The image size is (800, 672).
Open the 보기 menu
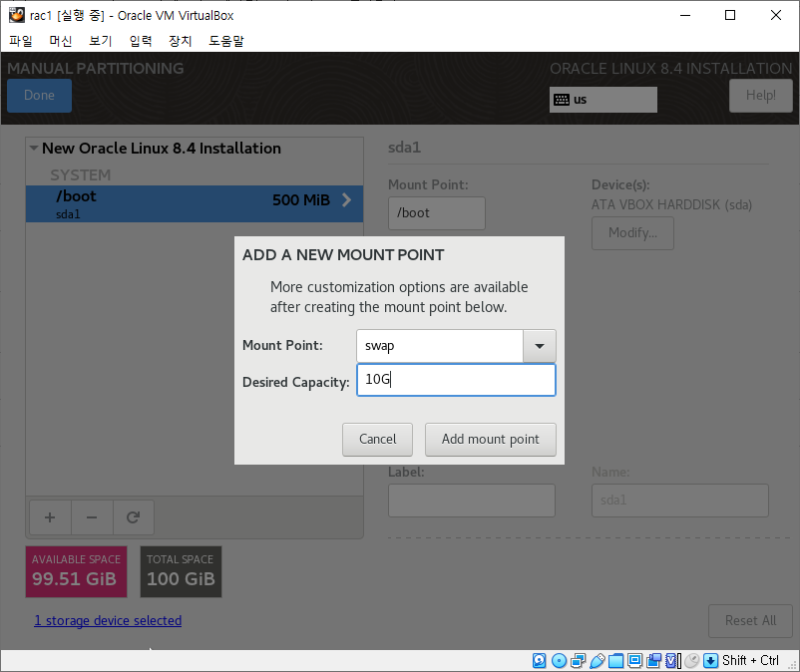tap(101, 41)
